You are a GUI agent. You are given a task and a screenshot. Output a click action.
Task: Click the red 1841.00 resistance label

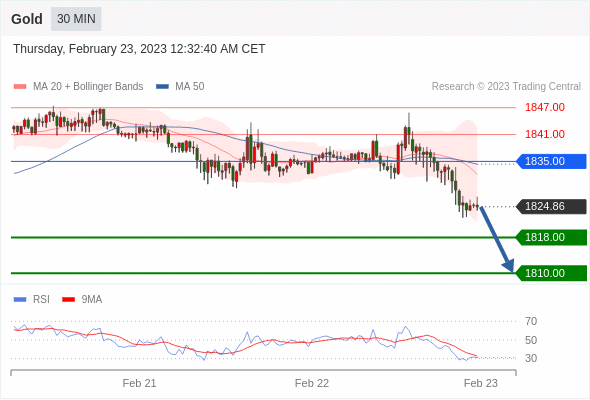tap(545, 134)
